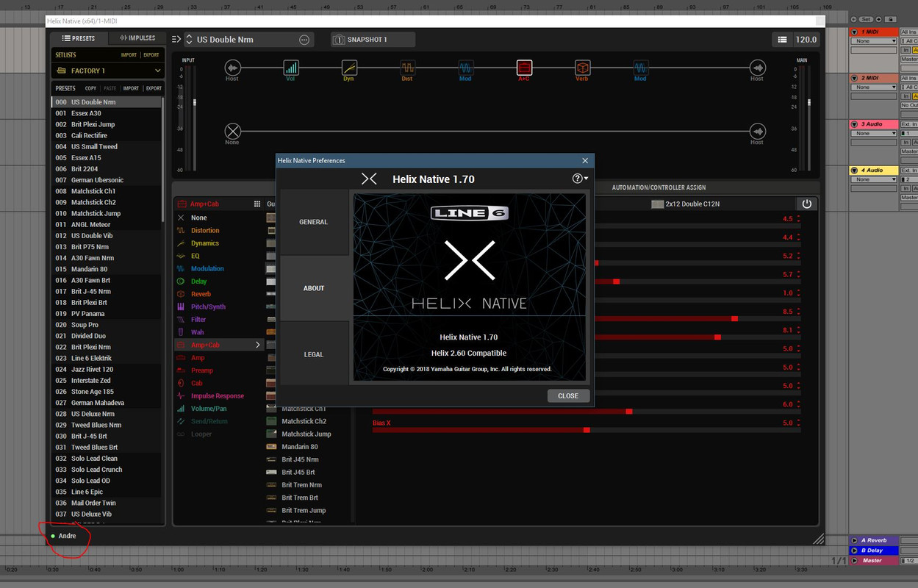Choose the Filter category
918x588 pixels.
coord(198,320)
